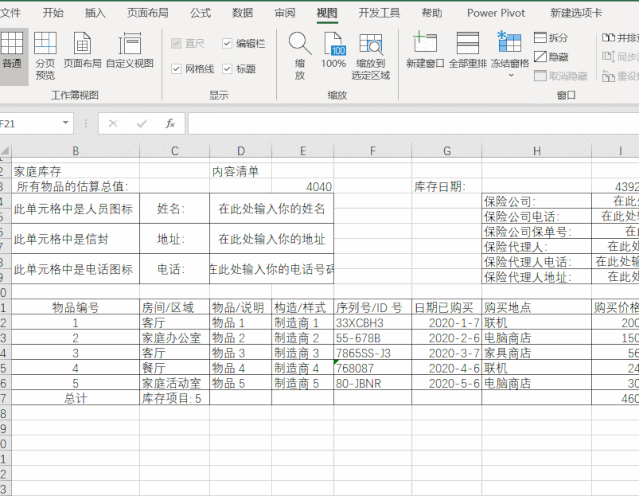Open the Zoom dialog magnifier

point(299,53)
